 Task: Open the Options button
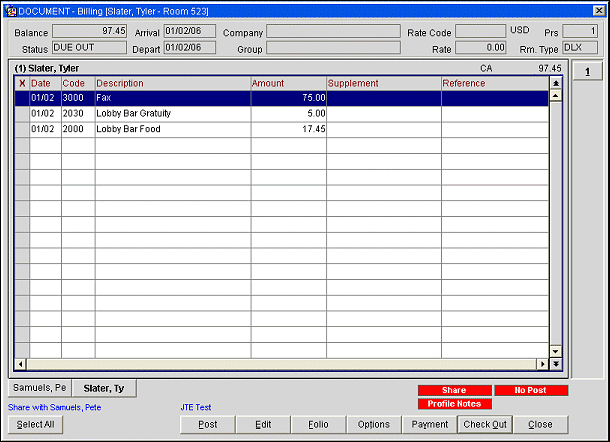(x=374, y=424)
